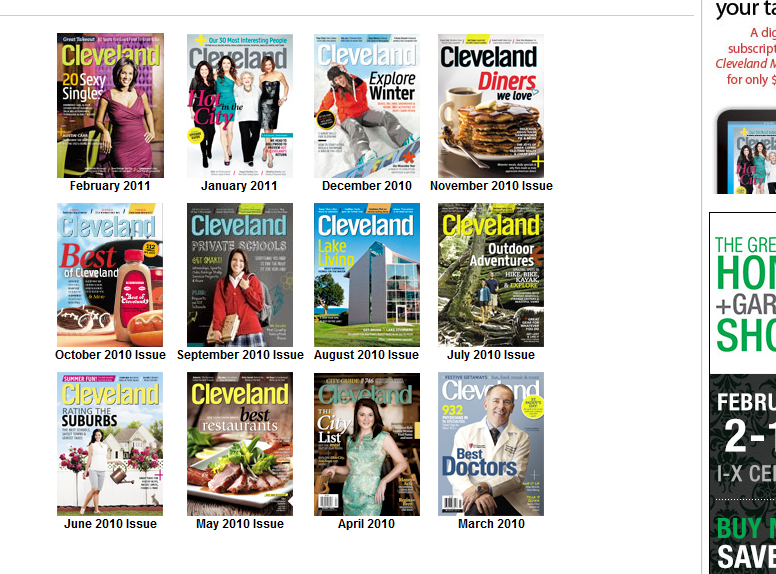
Task: View the May 2010 Best Restaurants cover
Action: click(240, 444)
